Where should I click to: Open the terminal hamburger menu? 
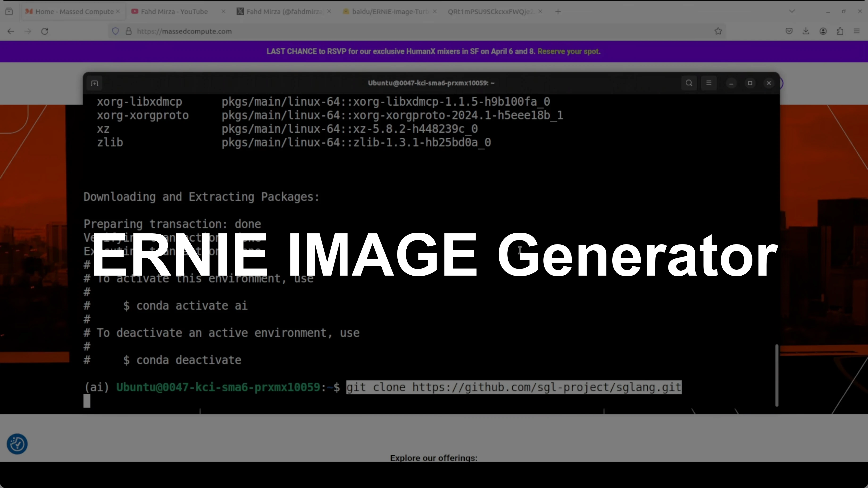[709, 83]
